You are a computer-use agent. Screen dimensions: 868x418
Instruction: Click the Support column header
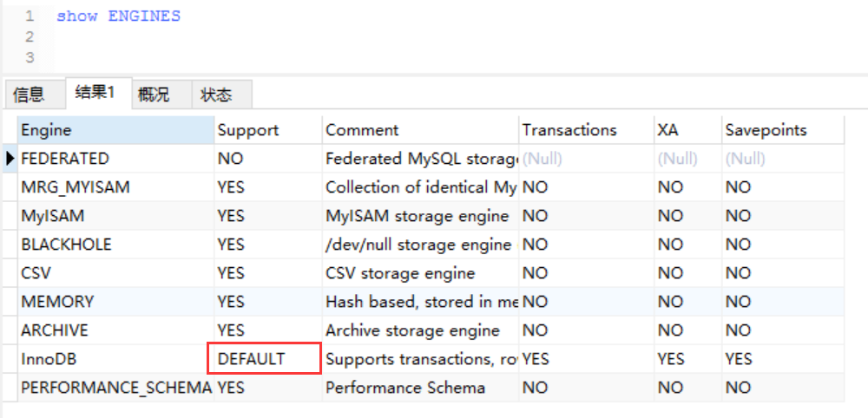pyautogui.click(x=268, y=130)
